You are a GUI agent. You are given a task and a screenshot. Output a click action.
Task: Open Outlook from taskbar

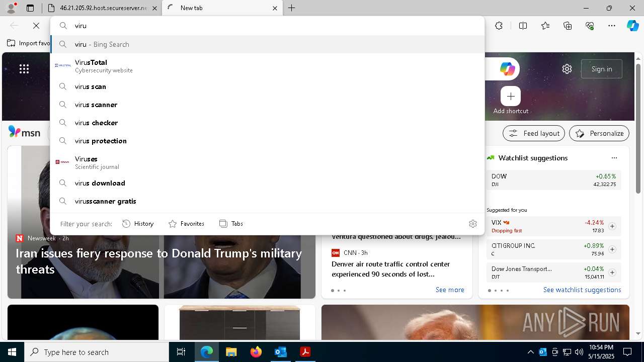[x=280, y=352]
